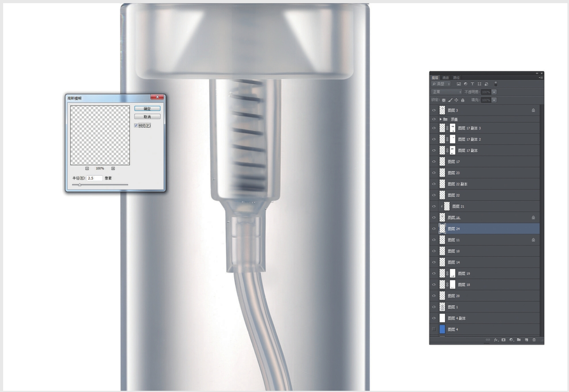Hide the 图层 17 layer
This screenshot has width=569, height=392.
[434, 161]
